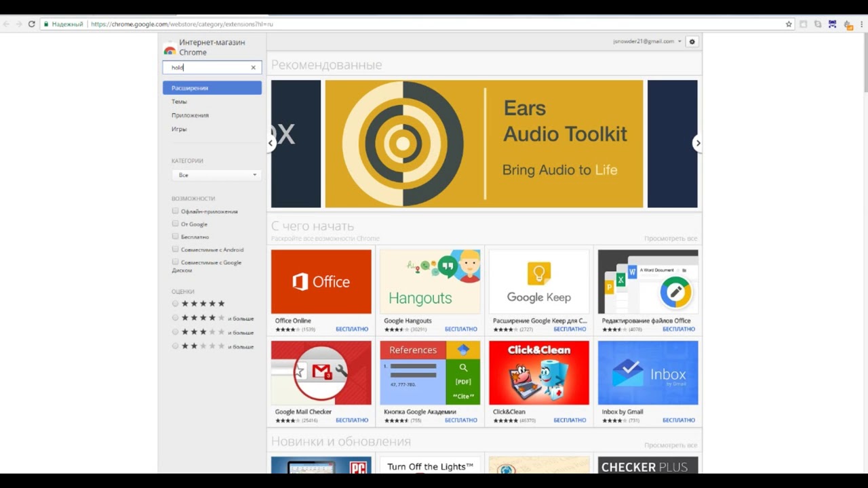Screen dimensions: 868x488
Task: Switch to the Игры section
Action: [x=179, y=129]
